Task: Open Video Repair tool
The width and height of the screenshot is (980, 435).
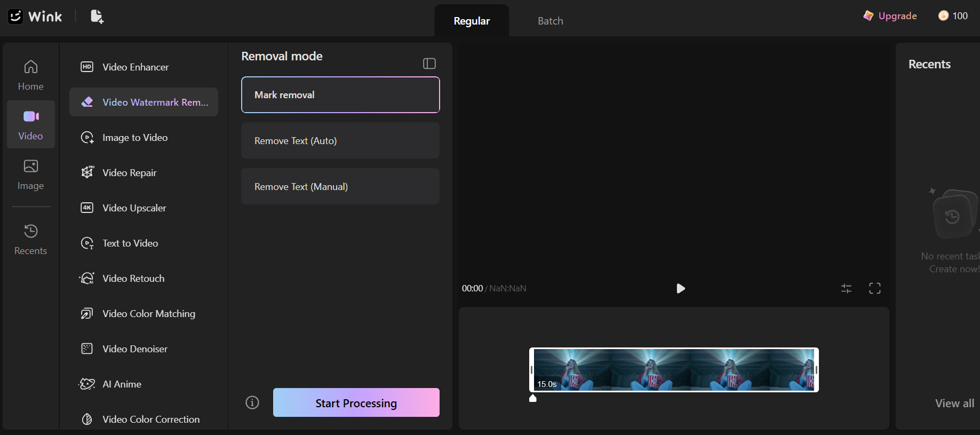Action: coord(144,172)
